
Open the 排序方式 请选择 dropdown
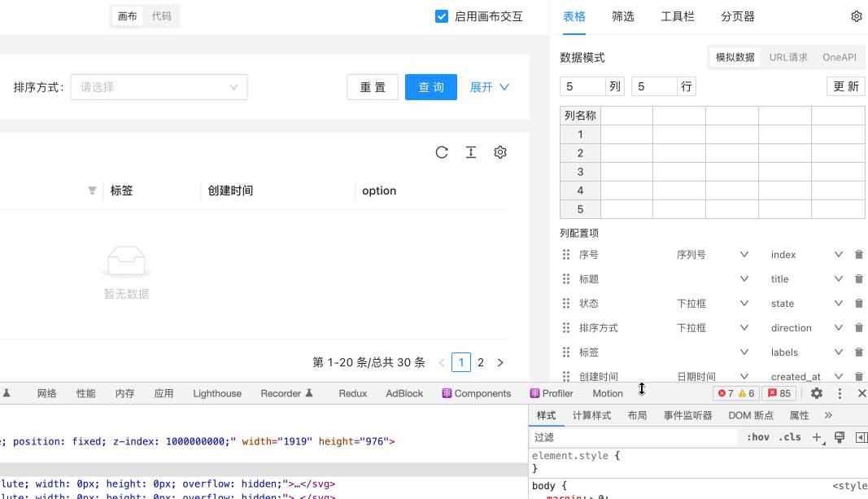159,86
